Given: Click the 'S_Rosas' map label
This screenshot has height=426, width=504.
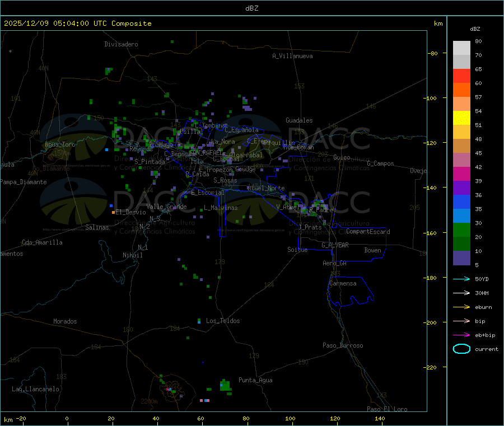Looking at the screenshot, I should 225,180.
